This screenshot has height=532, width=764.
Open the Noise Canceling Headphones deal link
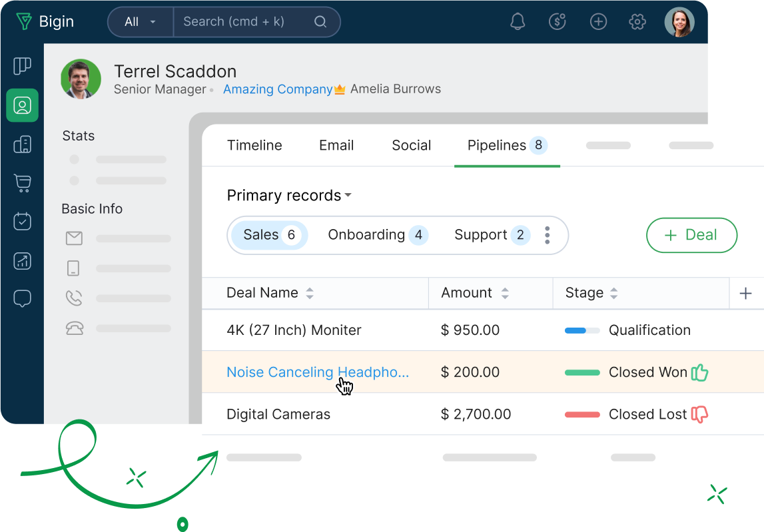(317, 372)
